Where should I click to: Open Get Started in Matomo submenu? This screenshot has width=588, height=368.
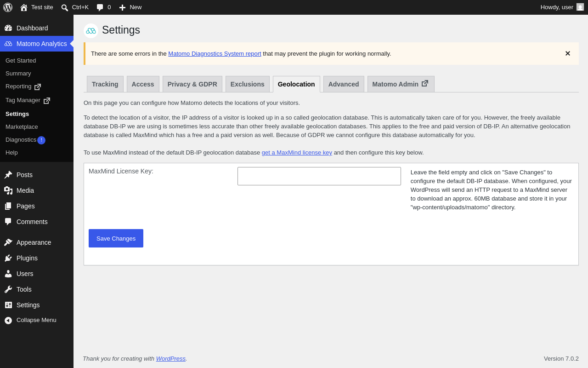21,61
